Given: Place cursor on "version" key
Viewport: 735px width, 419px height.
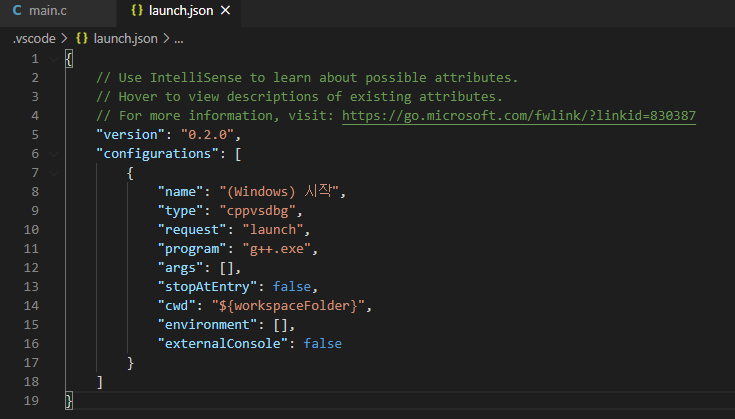Looking at the screenshot, I should coord(130,135).
